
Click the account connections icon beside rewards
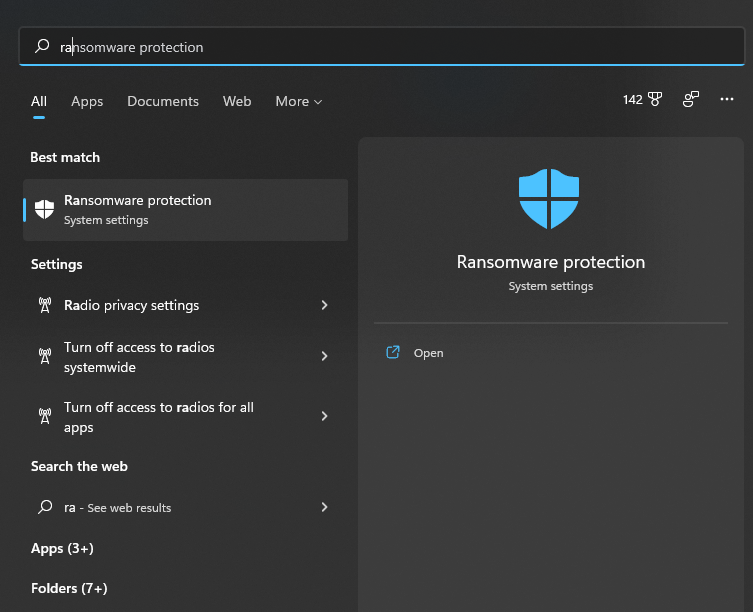[691, 99]
